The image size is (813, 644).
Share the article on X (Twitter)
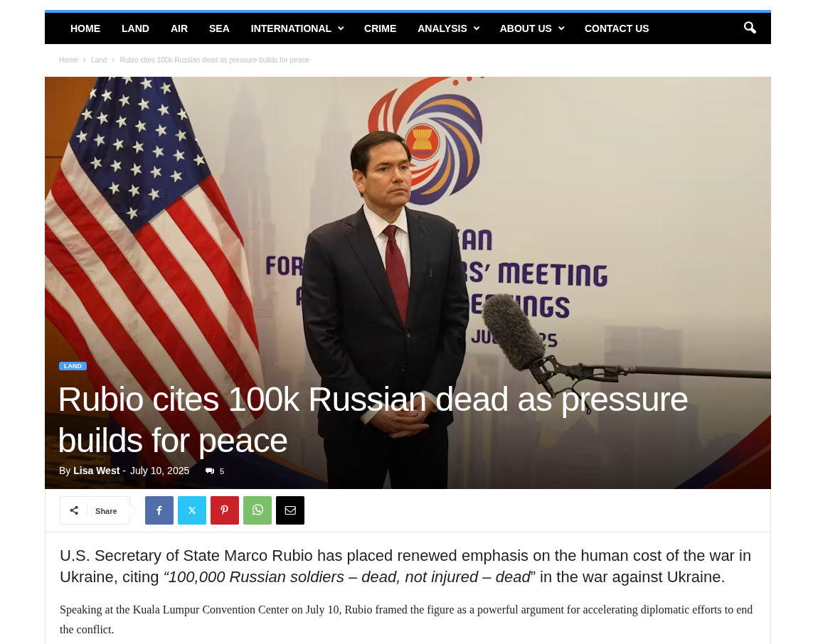click(192, 510)
